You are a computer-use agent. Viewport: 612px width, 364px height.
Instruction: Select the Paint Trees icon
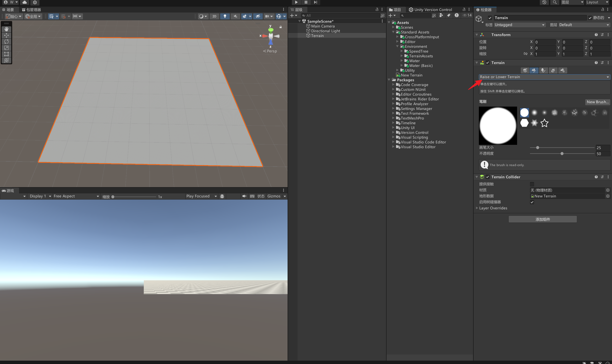pos(543,71)
